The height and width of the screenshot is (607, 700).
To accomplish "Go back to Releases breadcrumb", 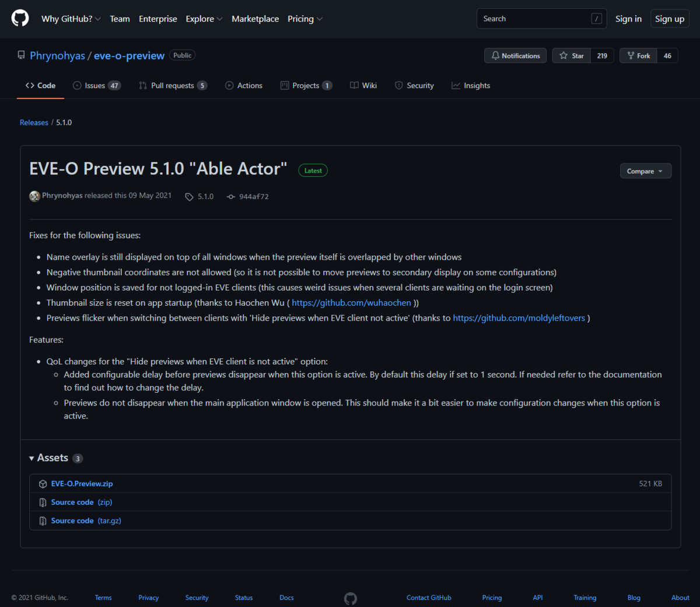I will tap(34, 123).
